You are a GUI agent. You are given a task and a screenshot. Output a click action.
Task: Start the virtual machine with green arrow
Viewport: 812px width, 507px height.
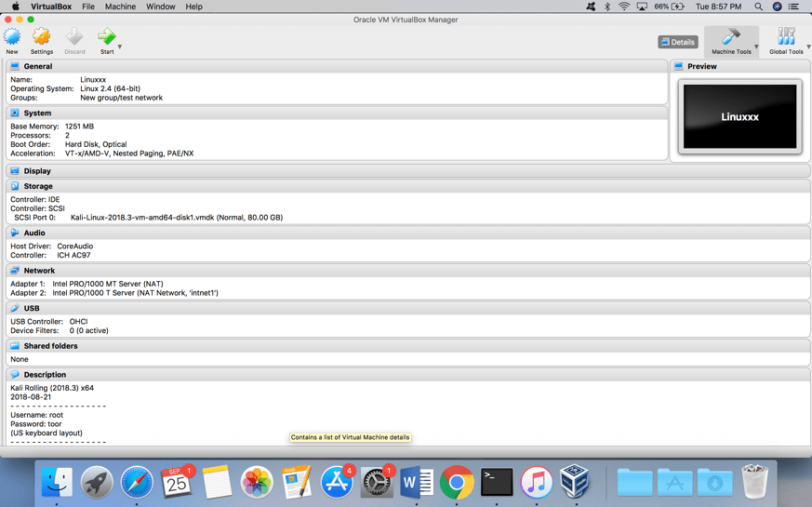106,39
